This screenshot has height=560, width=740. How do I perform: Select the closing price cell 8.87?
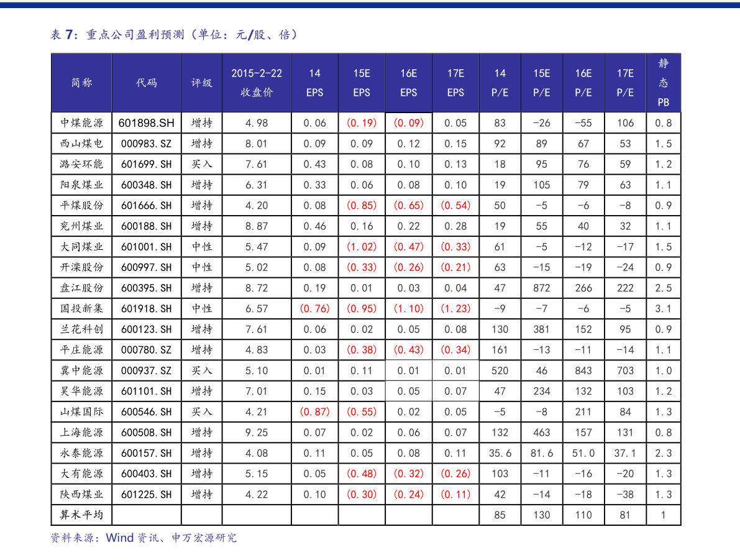pyautogui.click(x=256, y=226)
